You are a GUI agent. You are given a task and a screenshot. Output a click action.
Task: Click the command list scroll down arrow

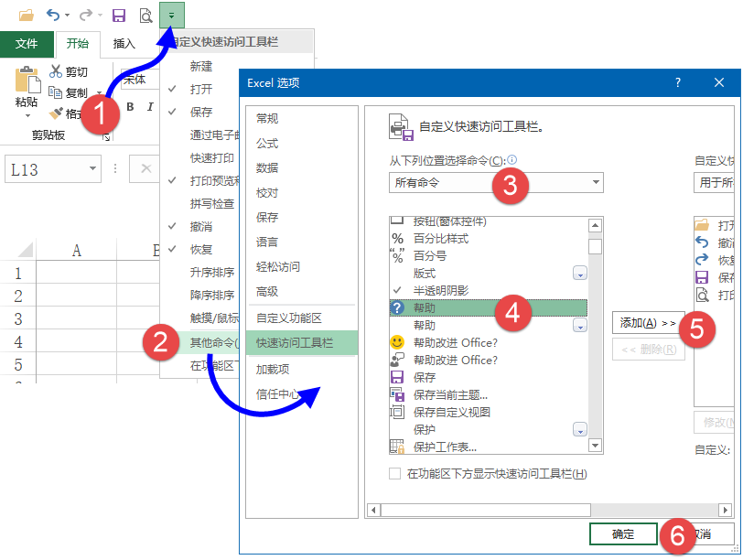point(595,446)
